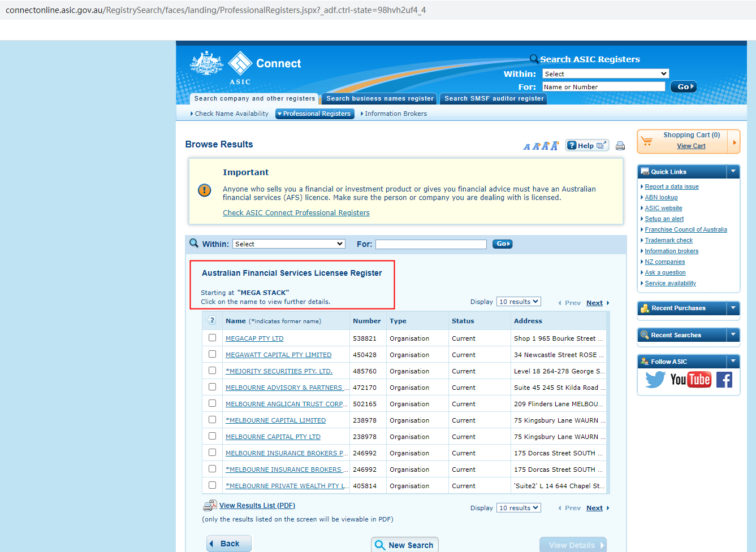
Task: Select Professional Registers submenu item
Action: 315,114
